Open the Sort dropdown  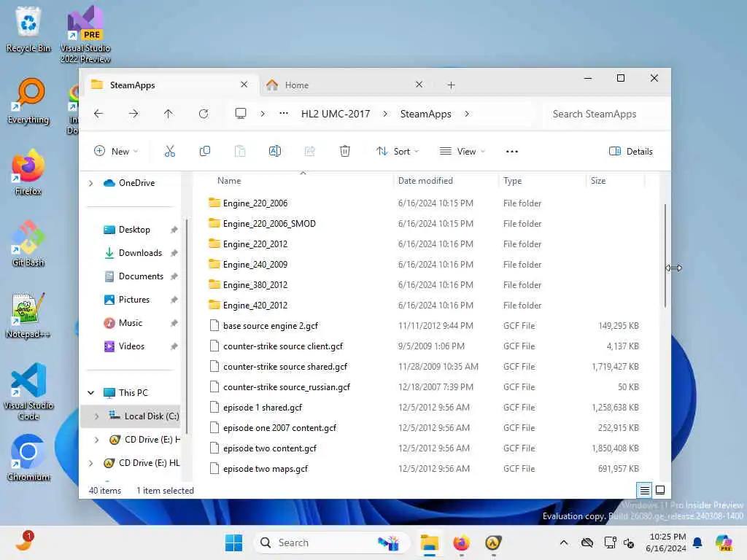[398, 152]
